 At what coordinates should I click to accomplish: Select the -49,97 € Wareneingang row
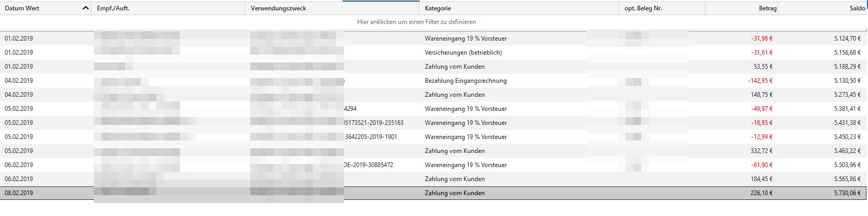coord(433,109)
